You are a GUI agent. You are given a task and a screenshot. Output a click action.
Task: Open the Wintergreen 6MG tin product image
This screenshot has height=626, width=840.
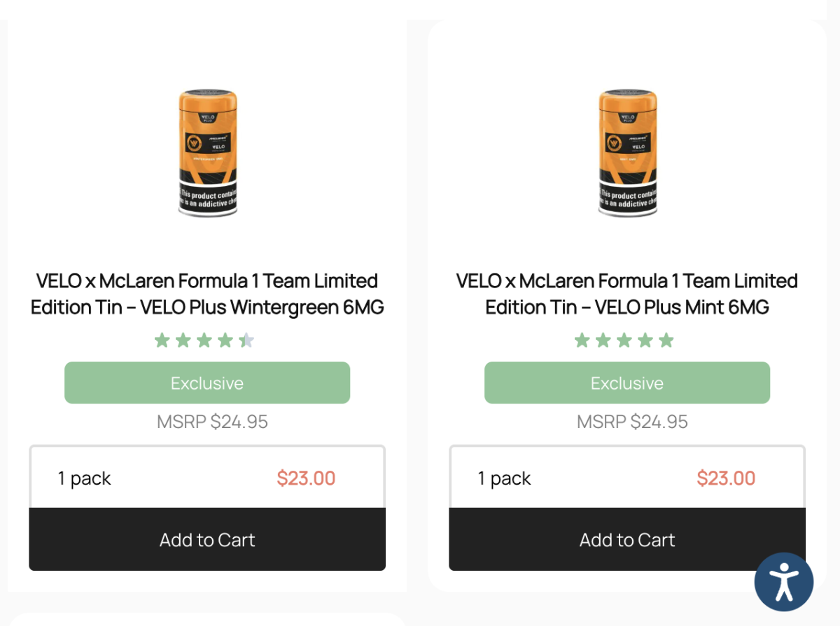click(x=207, y=152)
